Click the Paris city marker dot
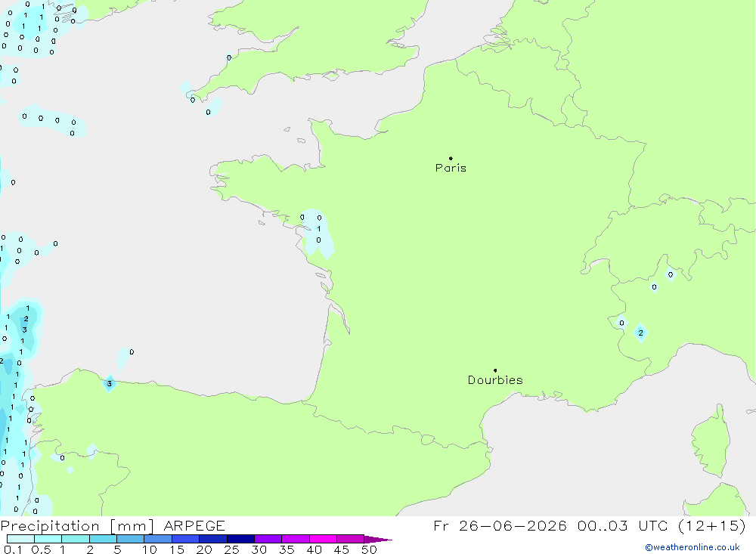Image resolution: width=756 pixels, height=554 pixels. pos(451,158)
